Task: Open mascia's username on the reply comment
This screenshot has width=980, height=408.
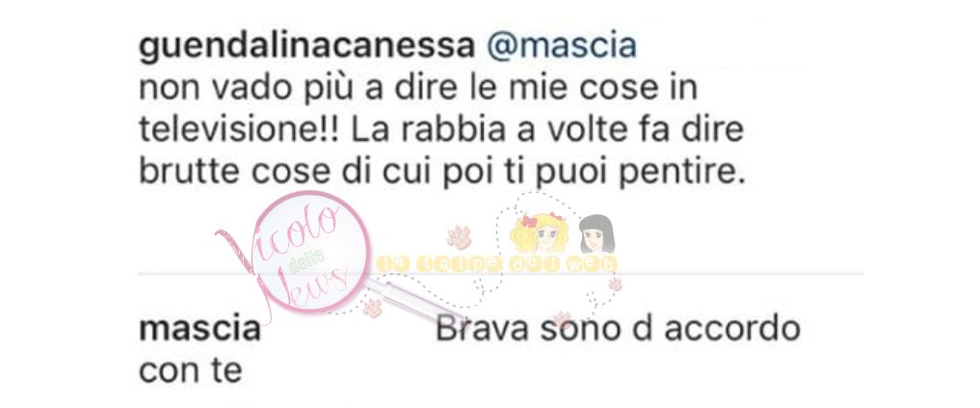Action: click(x=199, y=329)
